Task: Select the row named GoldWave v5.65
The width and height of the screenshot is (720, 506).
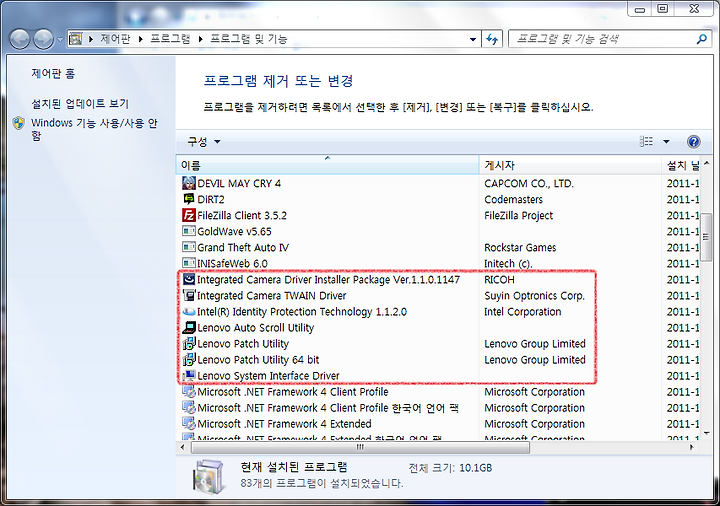Action: point(439,231)
